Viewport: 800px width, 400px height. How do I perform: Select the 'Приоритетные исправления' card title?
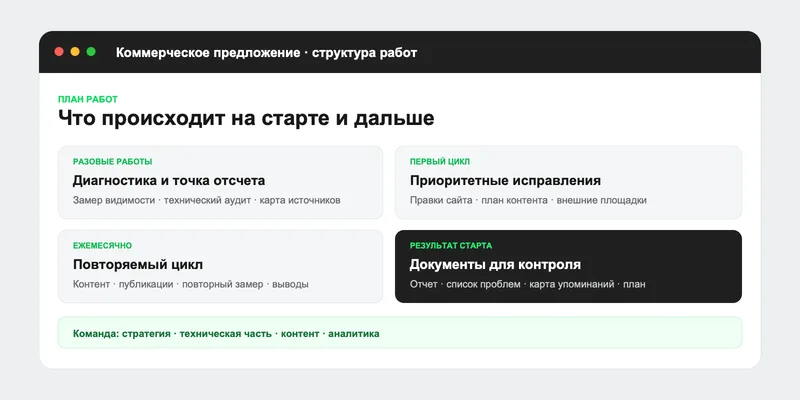(x=505, y=181)
